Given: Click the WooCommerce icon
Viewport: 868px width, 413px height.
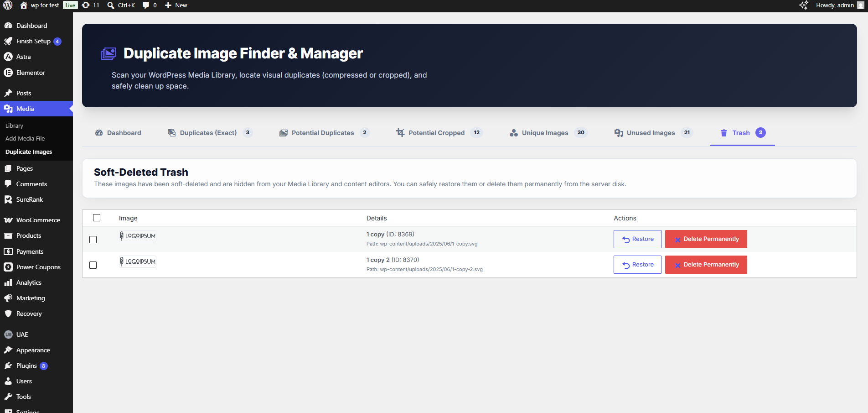Looking at the screenshot, I should (8, 220).
